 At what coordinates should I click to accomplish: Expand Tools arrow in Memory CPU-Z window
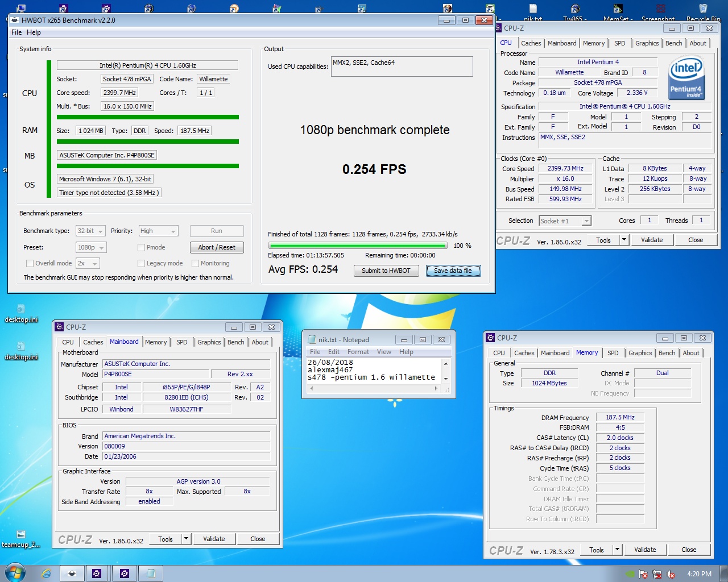click(617, 550)
